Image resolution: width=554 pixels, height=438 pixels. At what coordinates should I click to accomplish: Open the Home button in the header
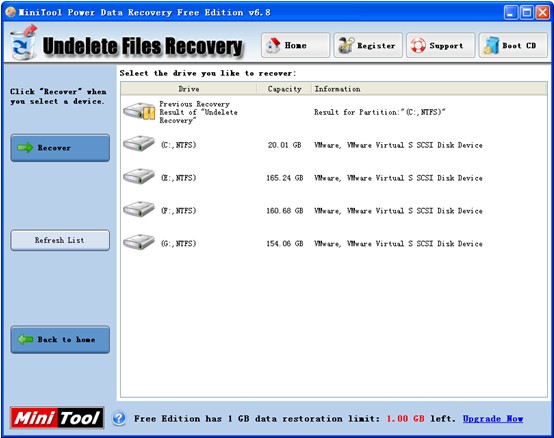(295, 45)
